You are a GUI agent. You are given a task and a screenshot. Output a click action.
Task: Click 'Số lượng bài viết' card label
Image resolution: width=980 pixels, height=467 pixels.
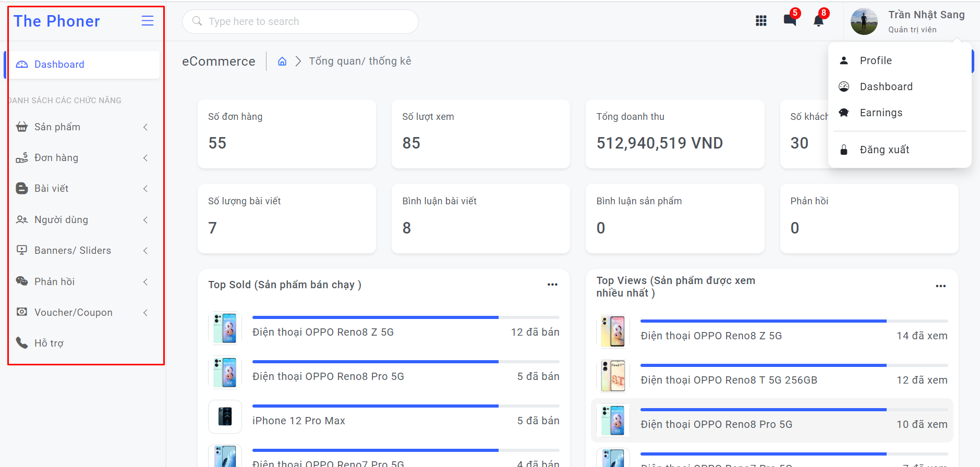click(x=245, y=201)
